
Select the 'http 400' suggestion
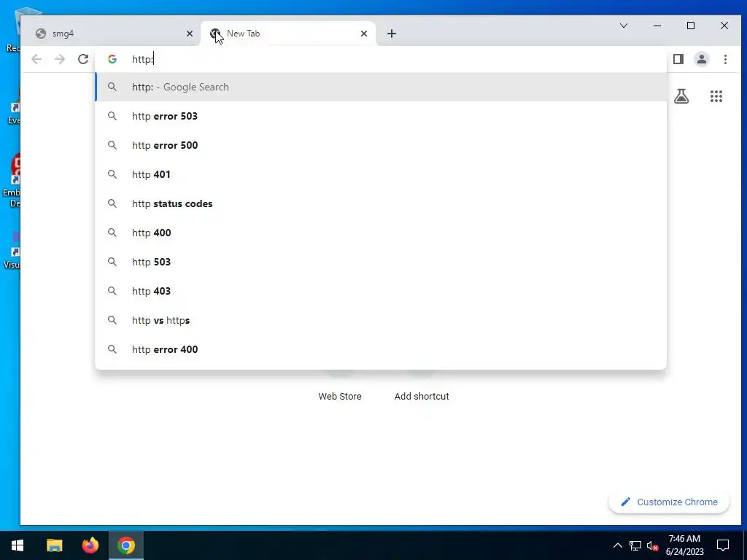(x=381, y=233)
